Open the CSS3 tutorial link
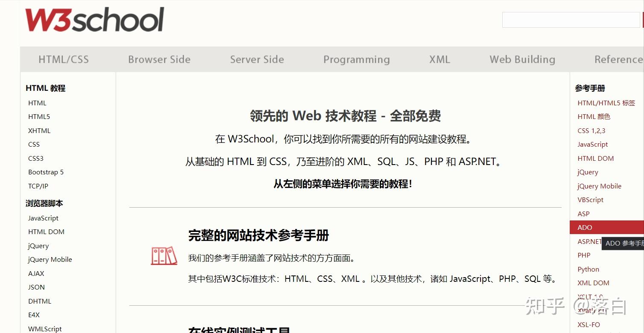 (36, 158)
